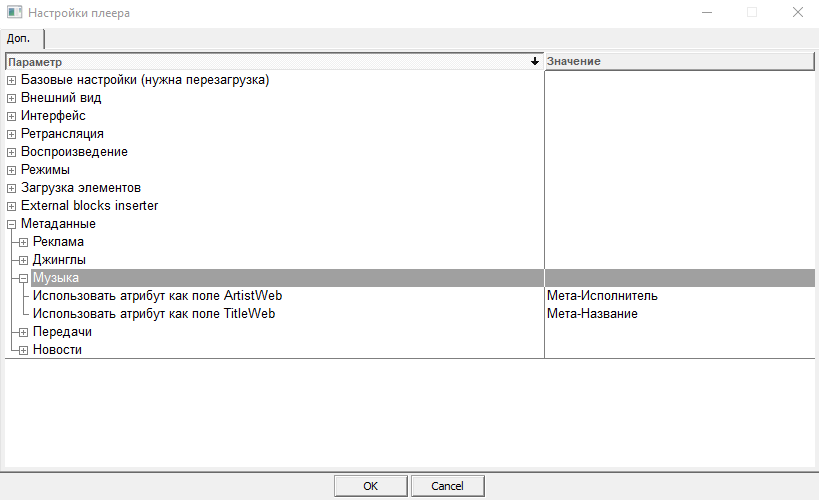Expand the Джинглы subnode
Screen dimensions: 819x500
click(24, 260)
